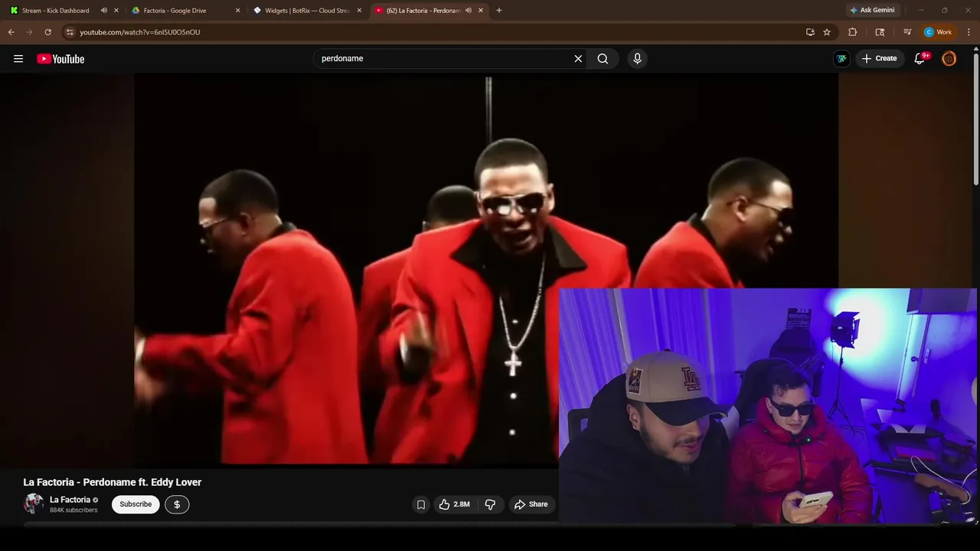This screenshot has width=980, height=551.
Task: Open the YouTube guide hamburger menu
Action: pos(18,59)
